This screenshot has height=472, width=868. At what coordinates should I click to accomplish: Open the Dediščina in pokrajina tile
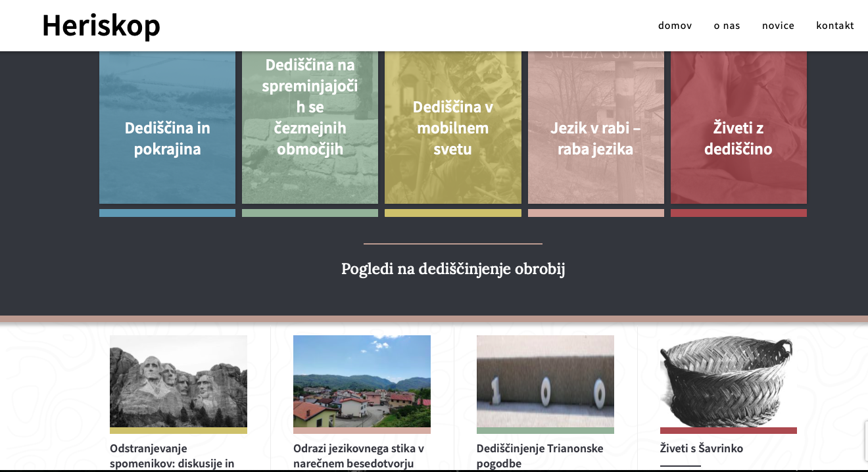tap(167, 128)
